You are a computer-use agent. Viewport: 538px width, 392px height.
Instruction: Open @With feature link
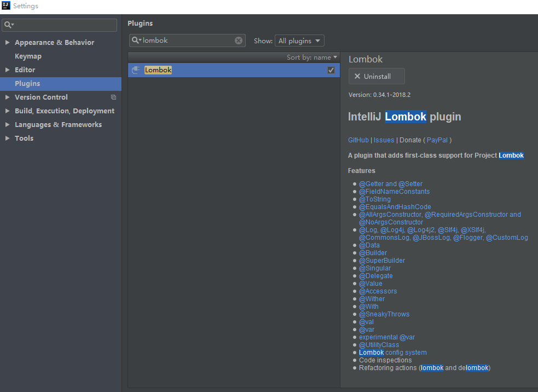point(369,307)
